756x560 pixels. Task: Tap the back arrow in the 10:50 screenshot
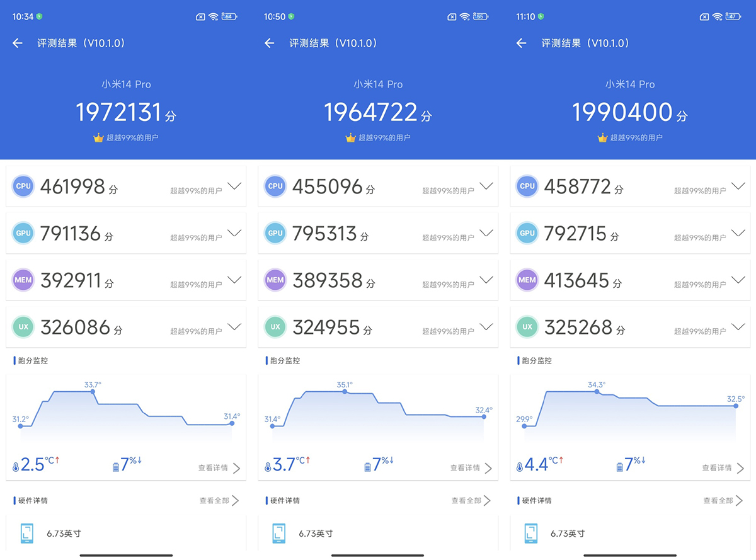[270, 43]
